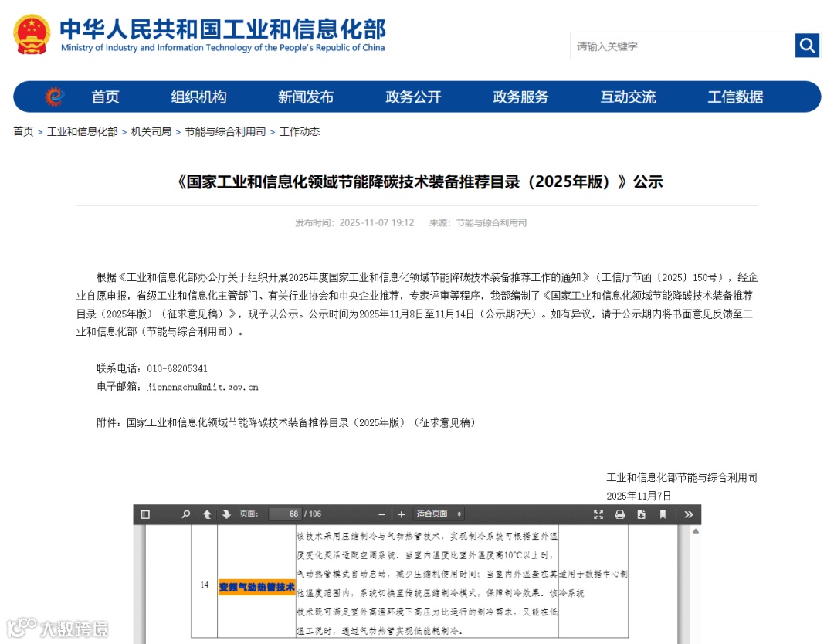The height and width of the screenshot is (644, 834).
Task: Open find in PDF document
Action: (x=185, y=514)
